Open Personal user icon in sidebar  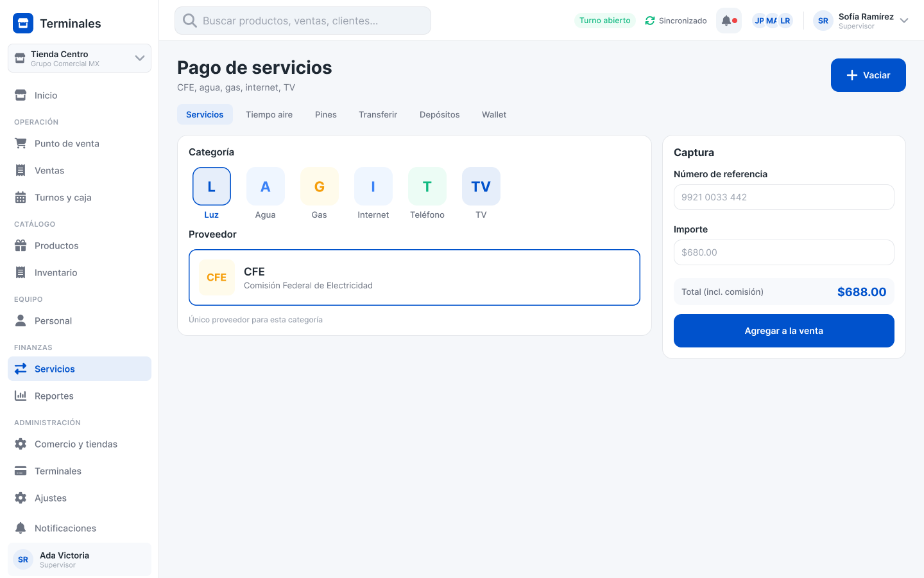click(x=21, y=320)
